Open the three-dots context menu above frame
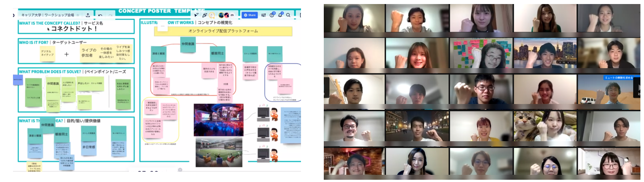Viewport: 644px width, 182px height. pos(162,26)
